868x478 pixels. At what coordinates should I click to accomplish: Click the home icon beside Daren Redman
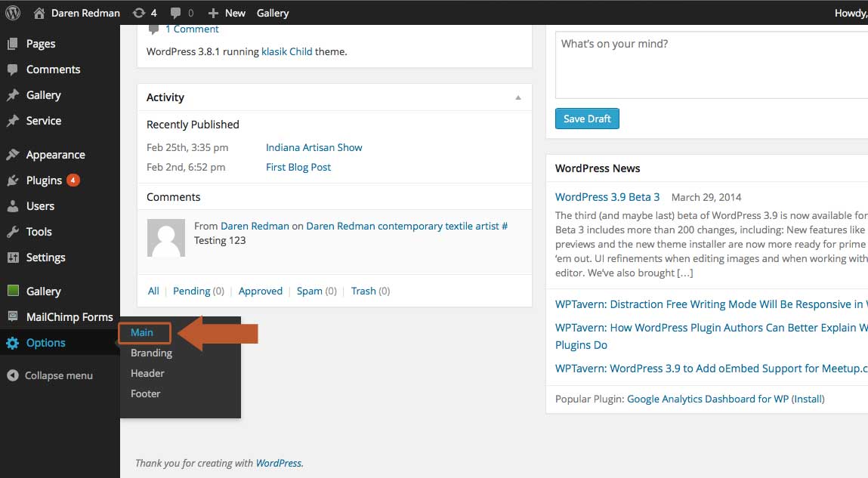39,13
